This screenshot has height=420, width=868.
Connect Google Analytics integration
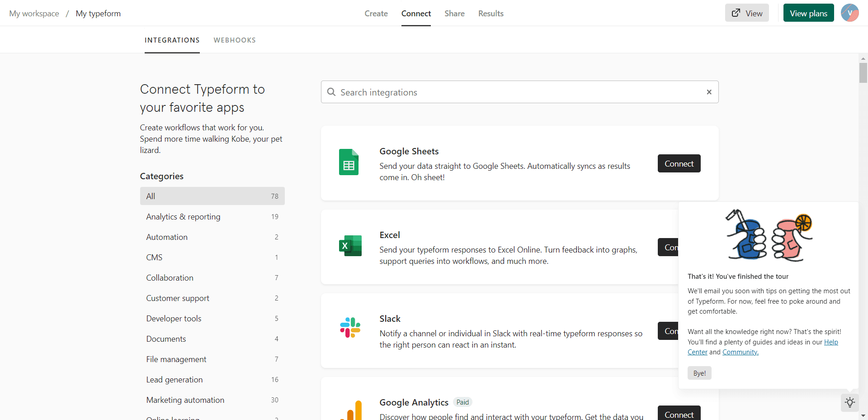point(679,414)
